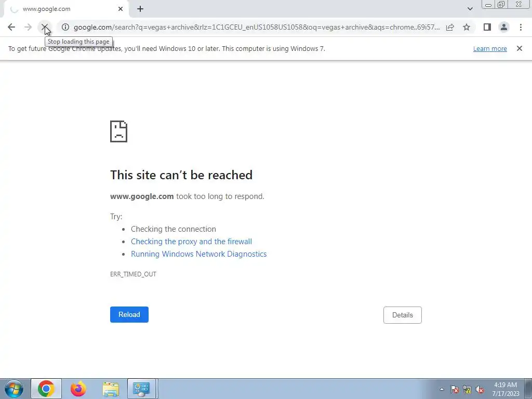Screen dimensions: 532x399
Task: Bookmark this tab with the star icon
Action: pos(467,27)
